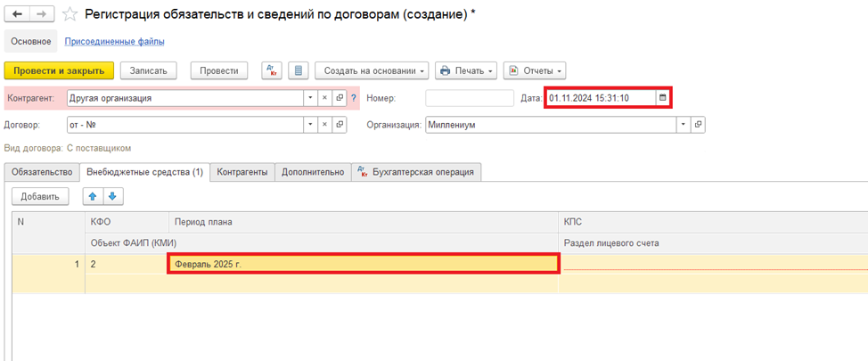Switch to the Обязательство tab
The width and height of the screenshot is (868, 361).
42,172
